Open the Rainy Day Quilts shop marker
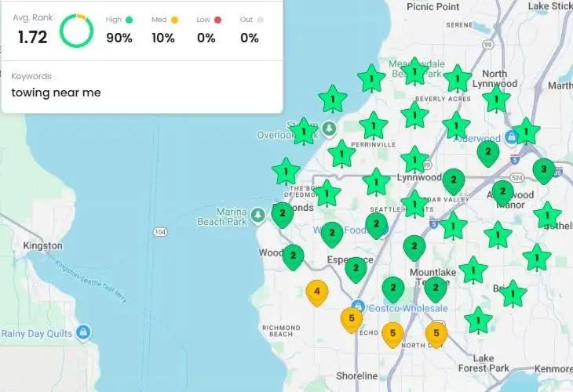This screenshot has width=573, height=392. [84, 332]
